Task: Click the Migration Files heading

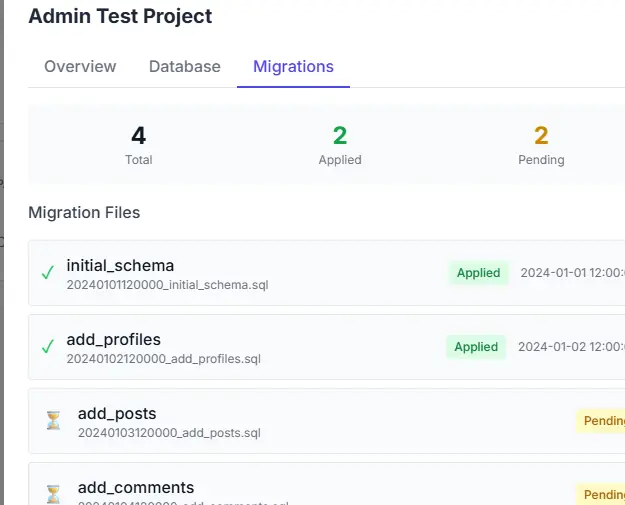Action: (x=84, y=212)
